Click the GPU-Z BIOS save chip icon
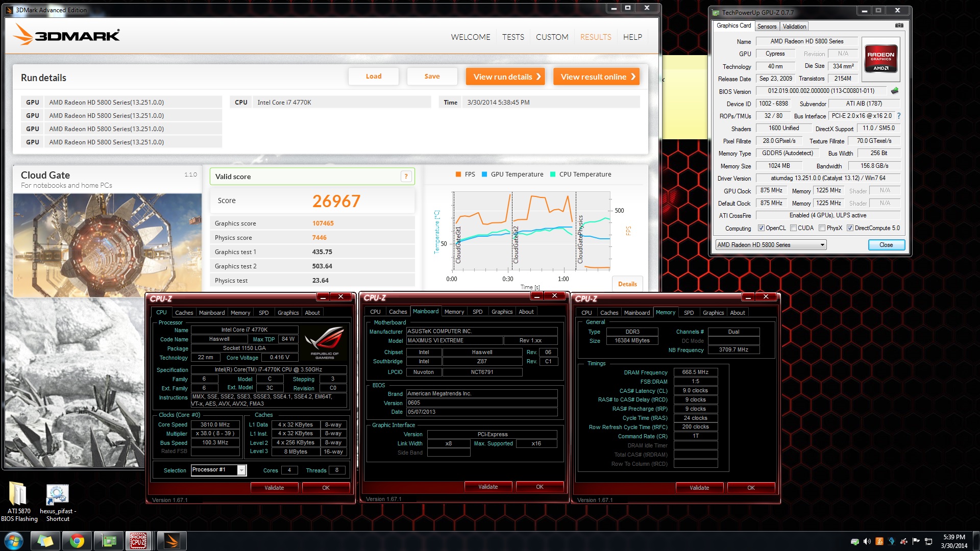This screenshot has width=980, height=551. pyautogui.click(x=895, y=91)
